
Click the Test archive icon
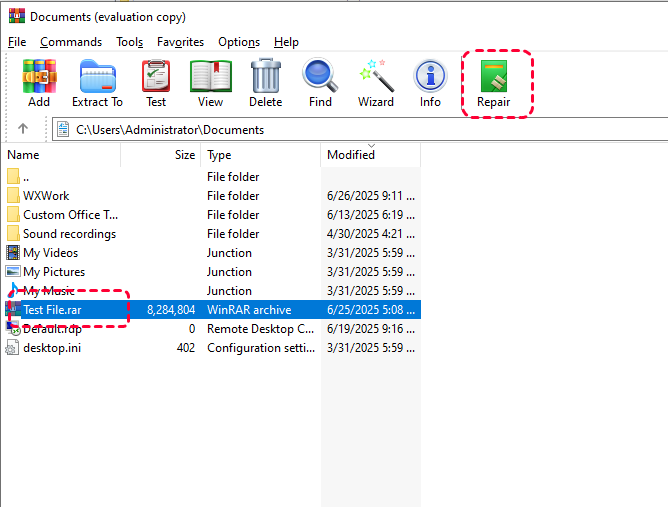pos(156,77)
